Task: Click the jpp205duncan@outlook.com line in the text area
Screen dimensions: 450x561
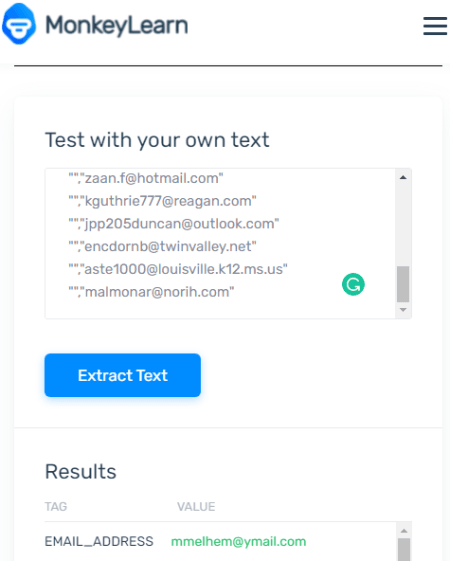Action: pos(174,224)
